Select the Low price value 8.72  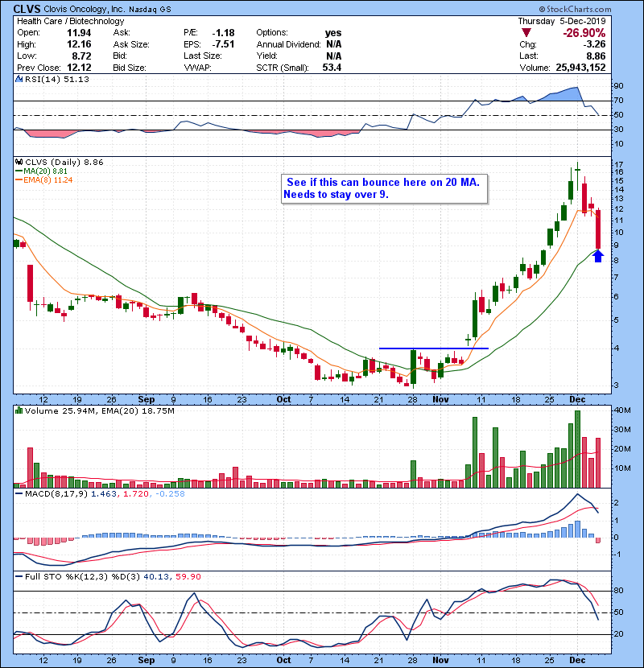click(81, 56)
